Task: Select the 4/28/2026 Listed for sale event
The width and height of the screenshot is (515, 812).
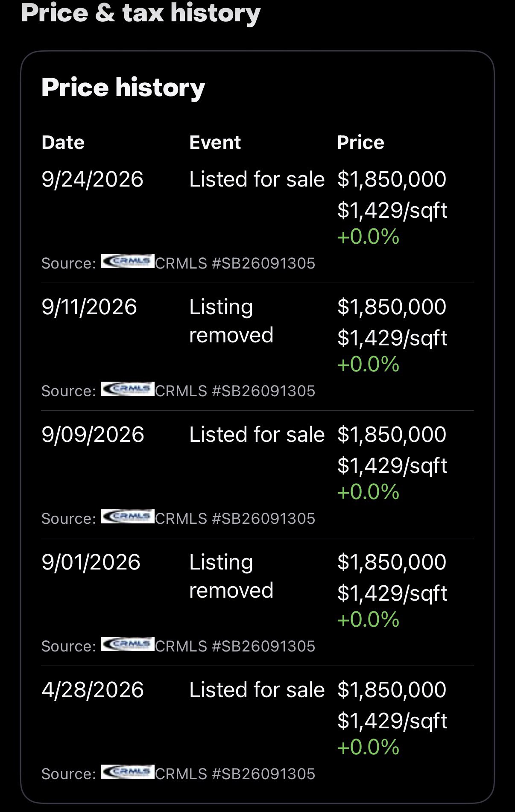Action: [257, 690]
